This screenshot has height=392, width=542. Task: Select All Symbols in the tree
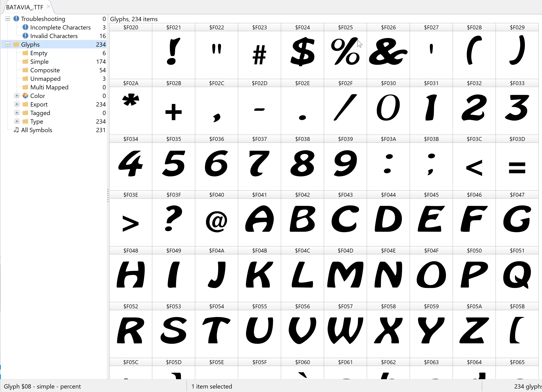pos(37,130)
